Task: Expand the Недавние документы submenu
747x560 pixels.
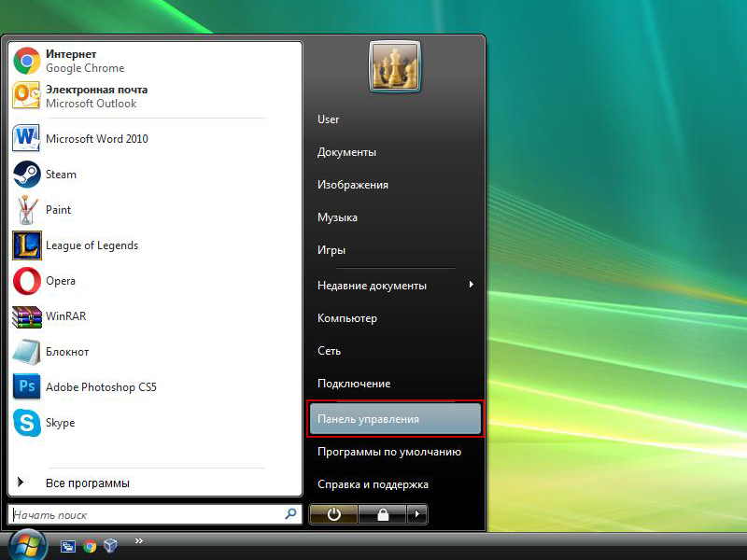Action: [395, 286]
